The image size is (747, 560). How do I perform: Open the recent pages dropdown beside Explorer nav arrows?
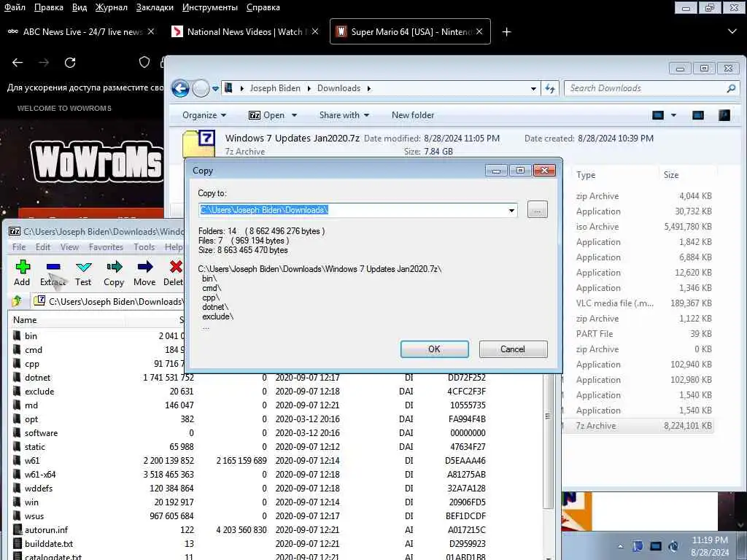(x=215, y=88)
